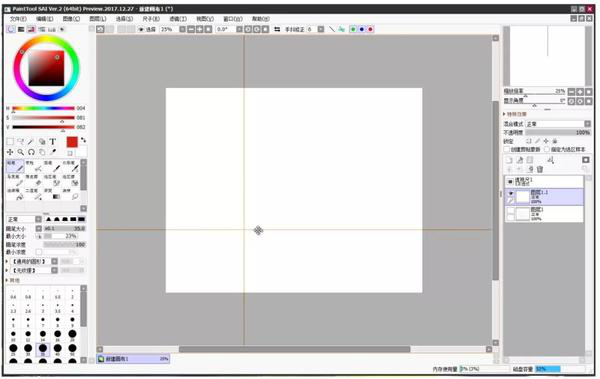Select the Marker tool in second row
This screenshot has height=379, width=600.
click(15, 180)
